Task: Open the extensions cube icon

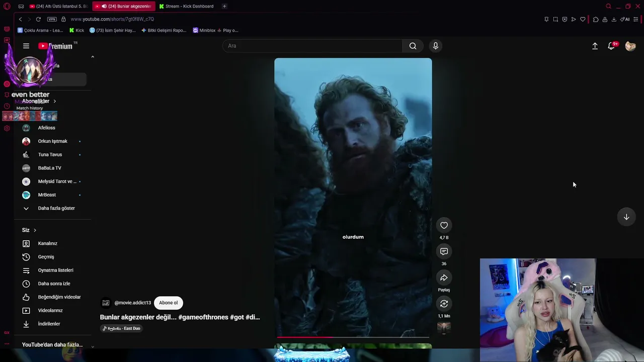Action: [596, 19]
